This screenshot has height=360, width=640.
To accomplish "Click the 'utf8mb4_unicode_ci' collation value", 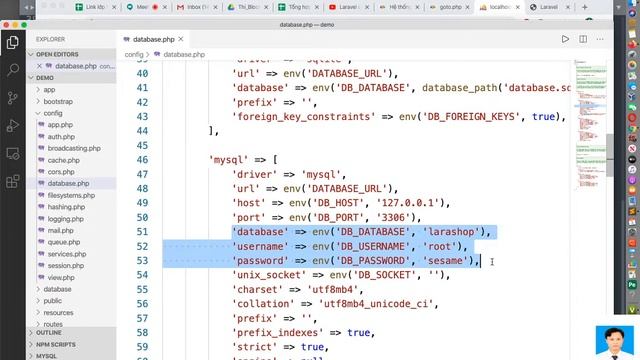I will pos(376,304).
